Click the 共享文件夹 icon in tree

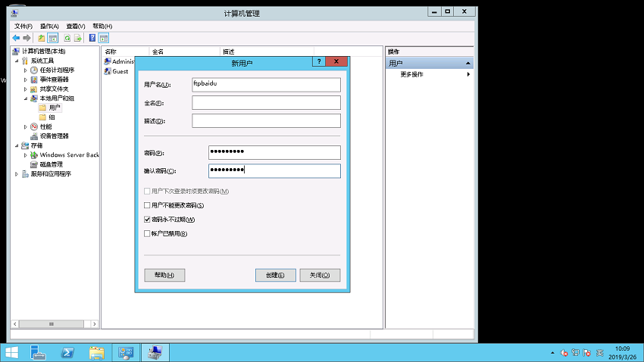click(34, 89)
